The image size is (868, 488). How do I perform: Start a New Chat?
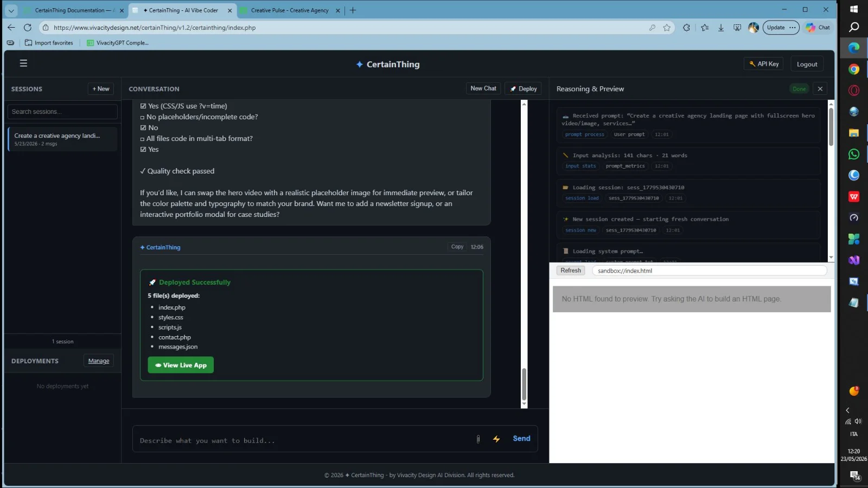pos(483,88)
